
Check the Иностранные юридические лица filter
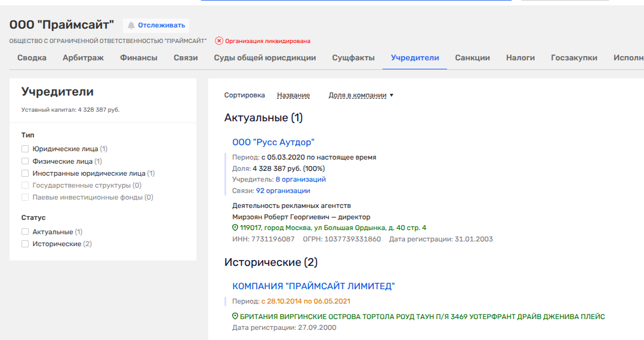point(25,173)
